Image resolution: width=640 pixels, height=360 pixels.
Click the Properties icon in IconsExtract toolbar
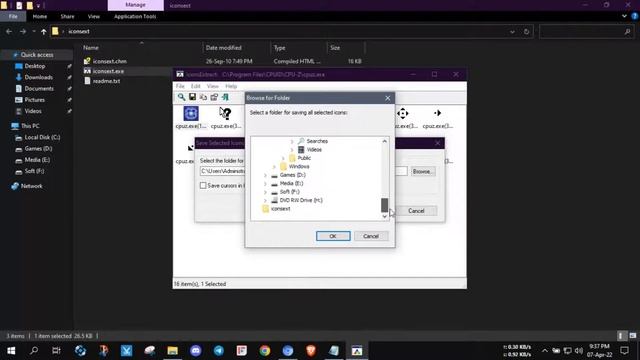(214, 97)
